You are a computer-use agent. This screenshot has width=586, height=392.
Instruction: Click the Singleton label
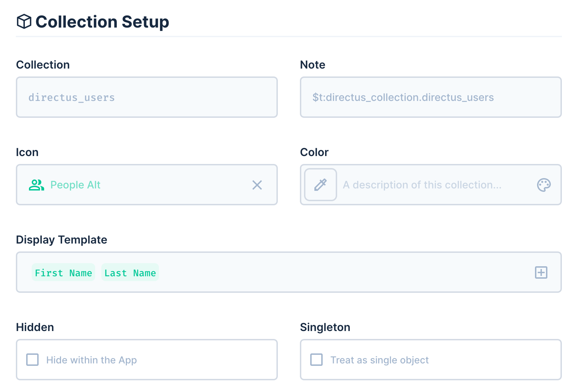click(x=325, y=327)
